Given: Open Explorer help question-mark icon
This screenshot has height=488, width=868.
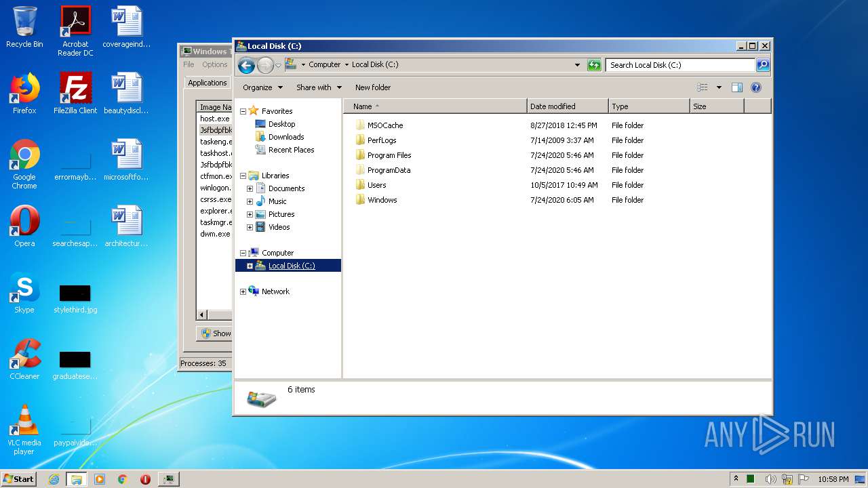Looking at the screenshot, I should point(756,87).
